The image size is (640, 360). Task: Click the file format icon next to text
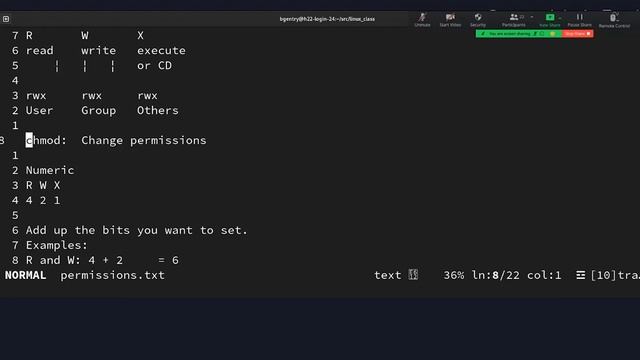[x=413, y=275]
